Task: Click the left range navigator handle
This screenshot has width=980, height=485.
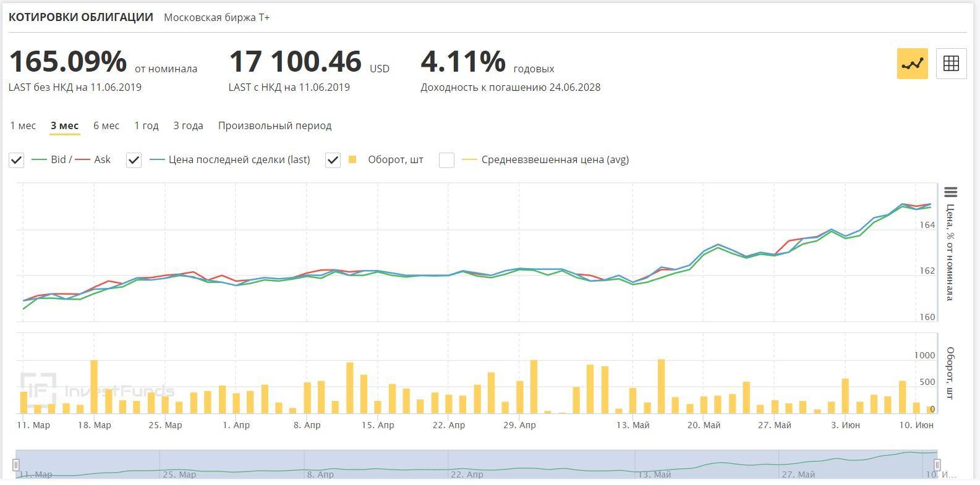Action: click(x=17, y=465)
